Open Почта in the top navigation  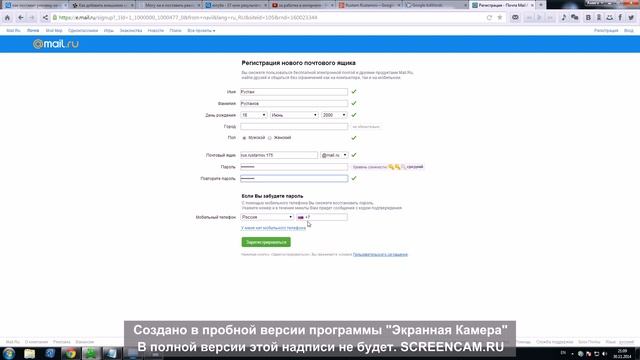click(x=33, y=31)
